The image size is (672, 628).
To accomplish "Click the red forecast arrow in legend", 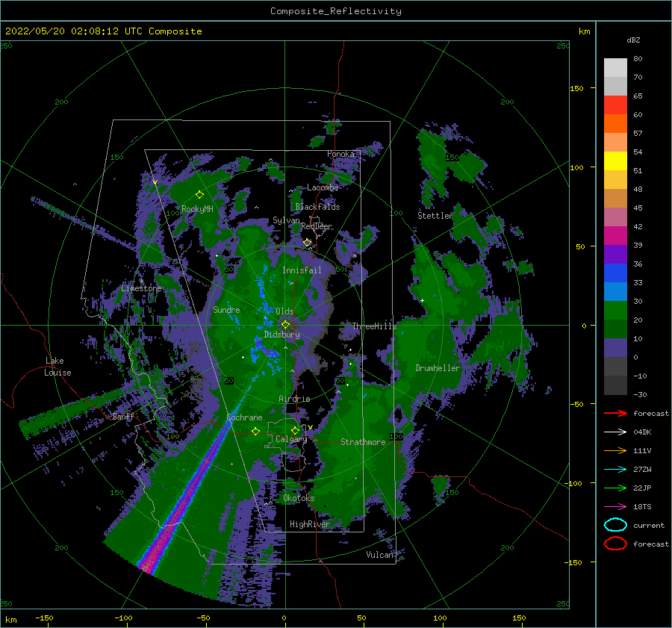I will (615, 413).
